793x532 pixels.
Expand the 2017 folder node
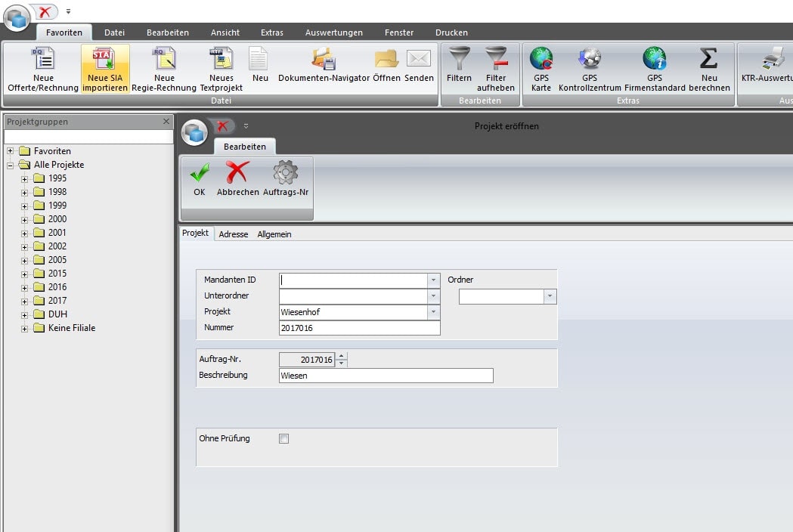24,302
